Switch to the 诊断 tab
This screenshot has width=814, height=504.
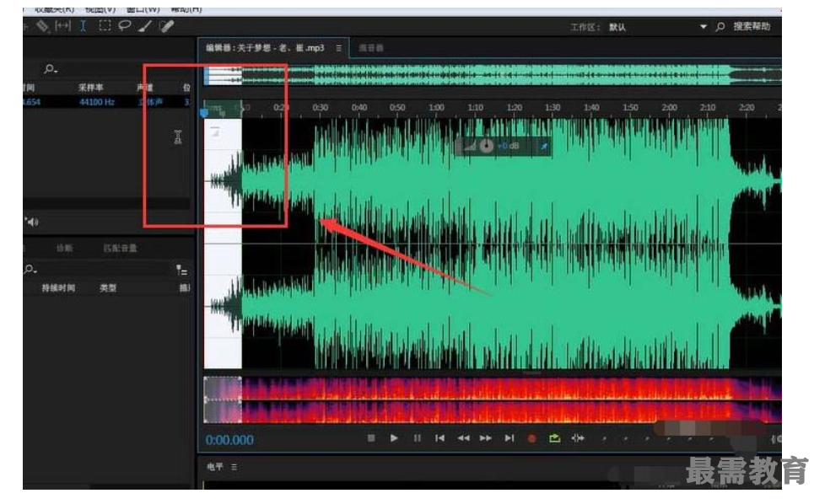point(64,249)
